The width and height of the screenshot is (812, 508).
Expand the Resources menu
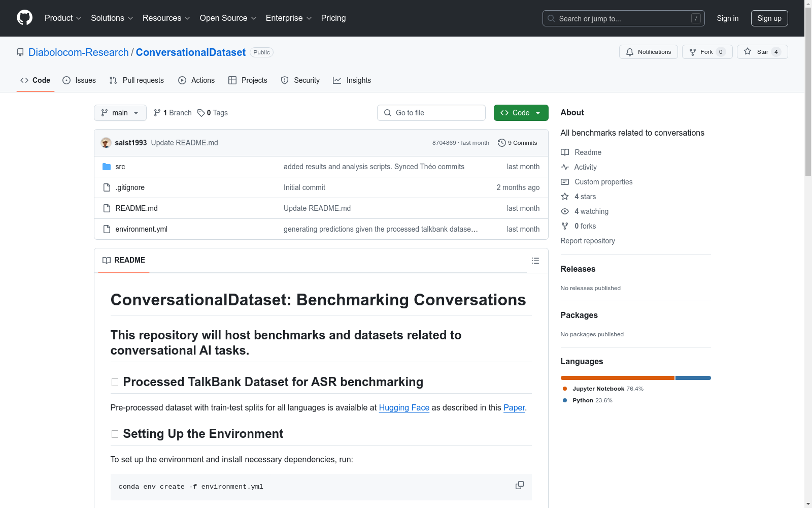166,18
